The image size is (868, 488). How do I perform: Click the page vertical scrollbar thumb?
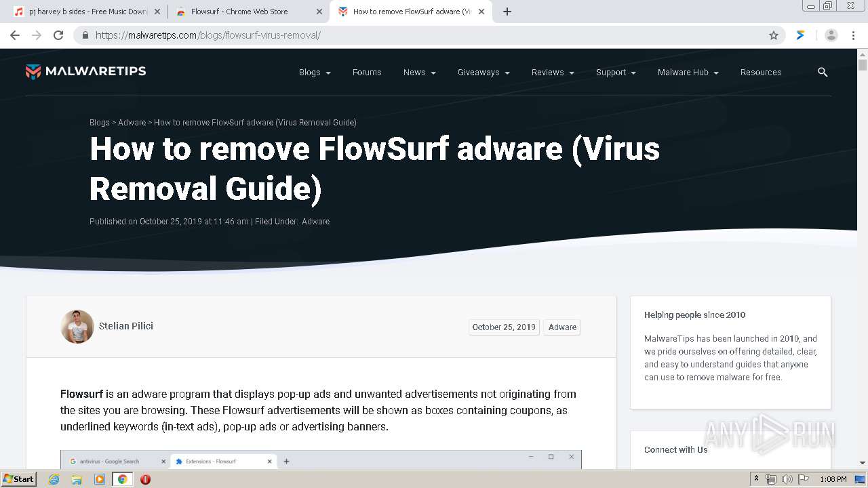click(x=863, y=65)
